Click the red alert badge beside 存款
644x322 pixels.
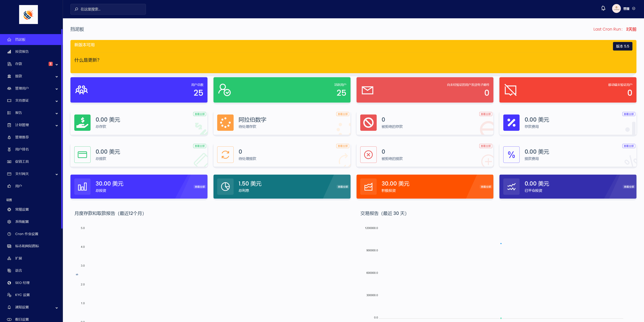coord(50,64)
